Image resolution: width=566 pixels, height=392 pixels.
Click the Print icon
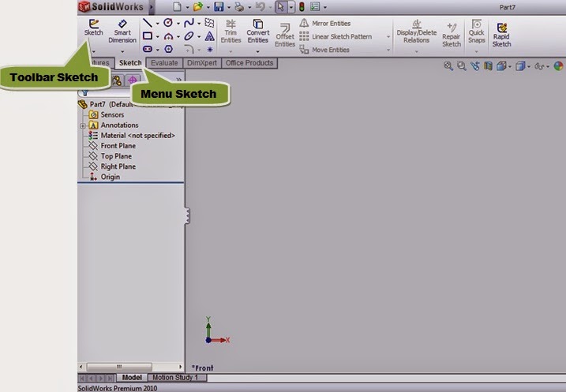pyautogui.click(x=239, y=6)
